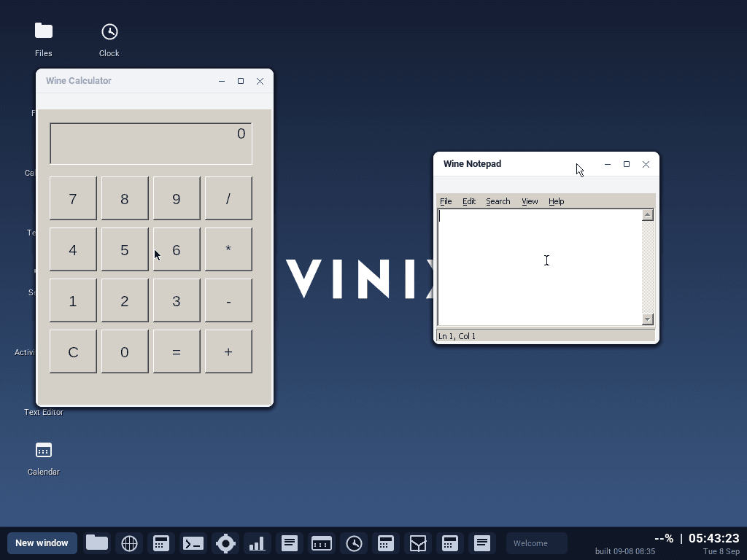747x560 pixels.
Task: Click the calculator icon beside the globe icon
Action: 161,542
